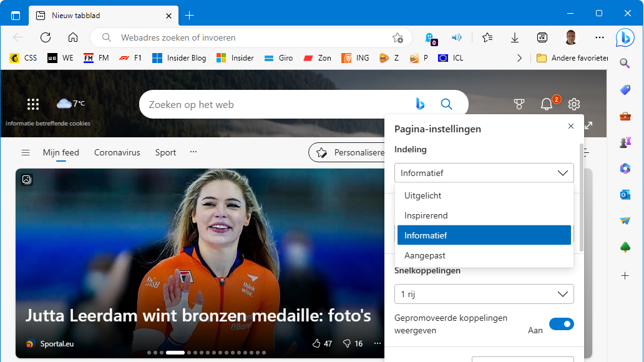The image size is (644, 362).
Task: Open the Indeling dropdown showing Informatief
Action: (484, 173)
